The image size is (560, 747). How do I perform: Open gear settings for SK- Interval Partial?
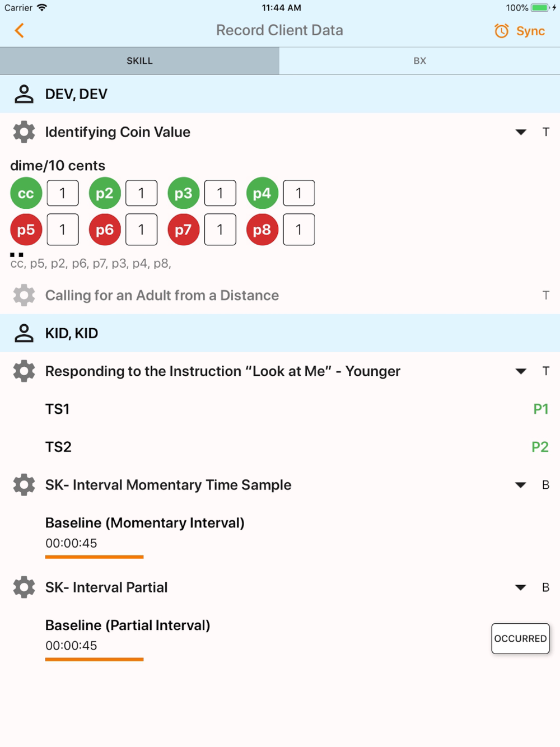click(24, 587)
